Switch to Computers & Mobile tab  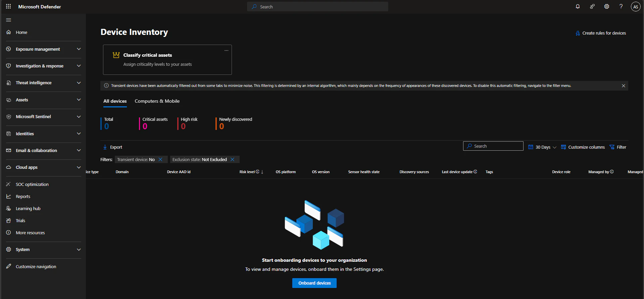157,101
